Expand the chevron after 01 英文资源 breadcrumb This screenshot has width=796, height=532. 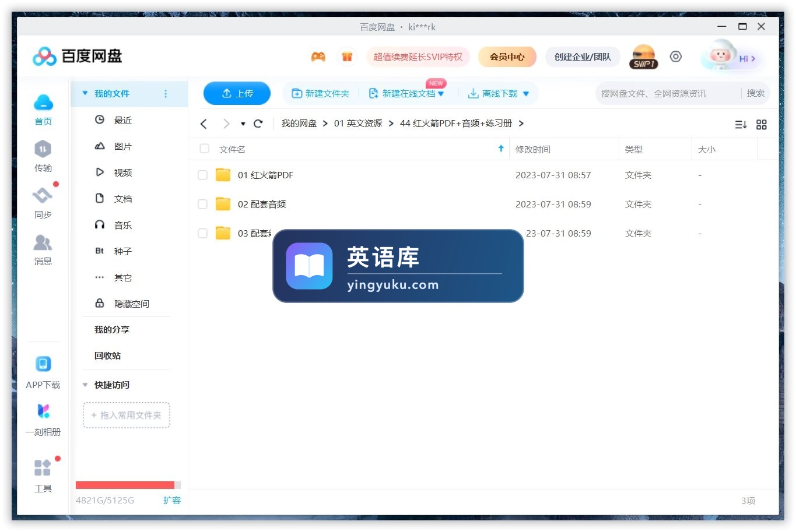click(391, 124)
